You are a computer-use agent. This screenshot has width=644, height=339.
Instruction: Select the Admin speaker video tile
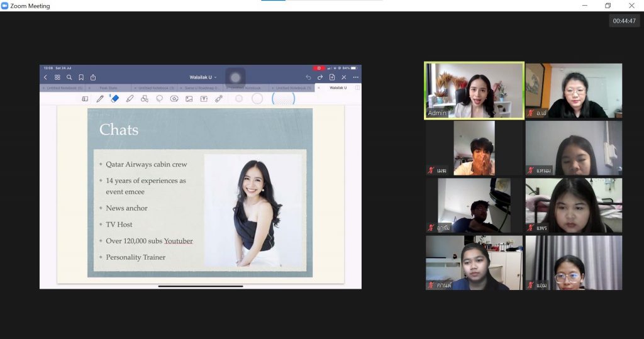click(474, 91)
